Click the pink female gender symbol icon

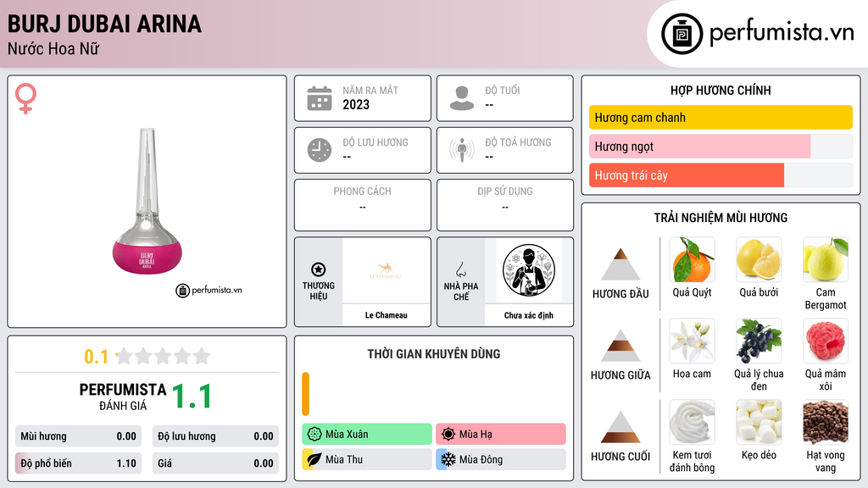[x=25, y=98]
